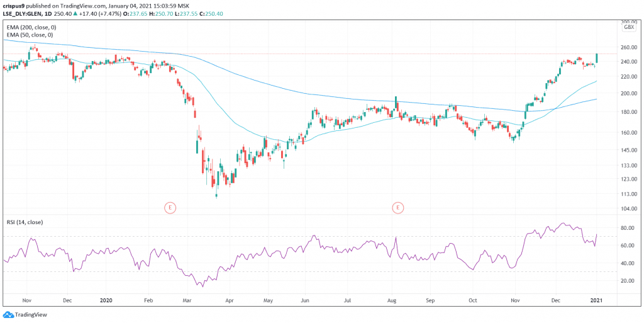Click the 113.00 price axis label
The height and width of the screenshot is (323, 644).
[629, 194]
